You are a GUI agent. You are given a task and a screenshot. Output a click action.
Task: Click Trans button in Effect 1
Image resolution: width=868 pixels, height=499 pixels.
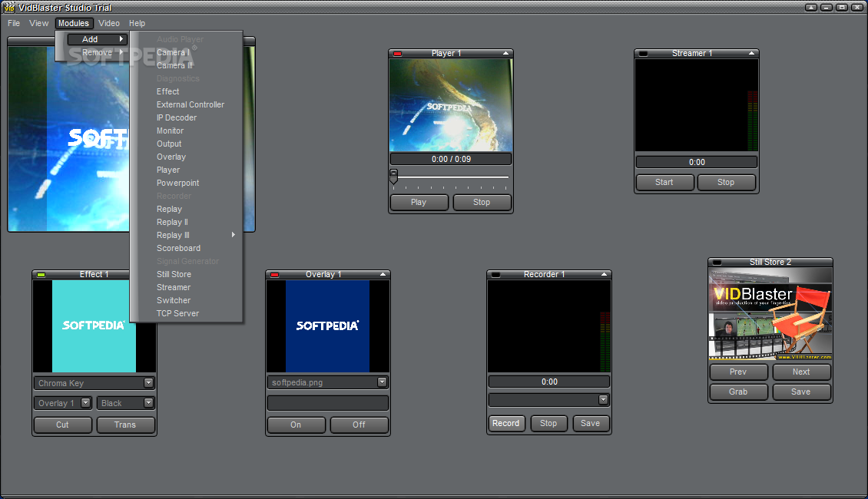[x=125, y=425]
